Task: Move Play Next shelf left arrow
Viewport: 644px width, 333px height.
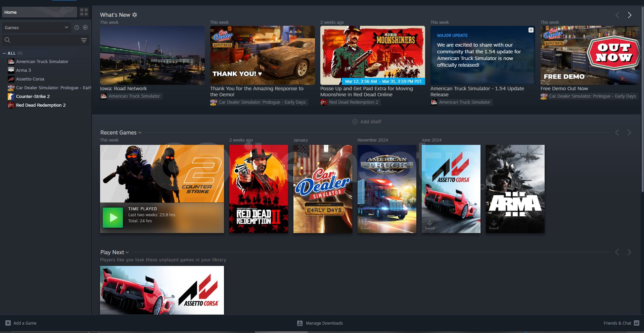Action: click(617, 252)
